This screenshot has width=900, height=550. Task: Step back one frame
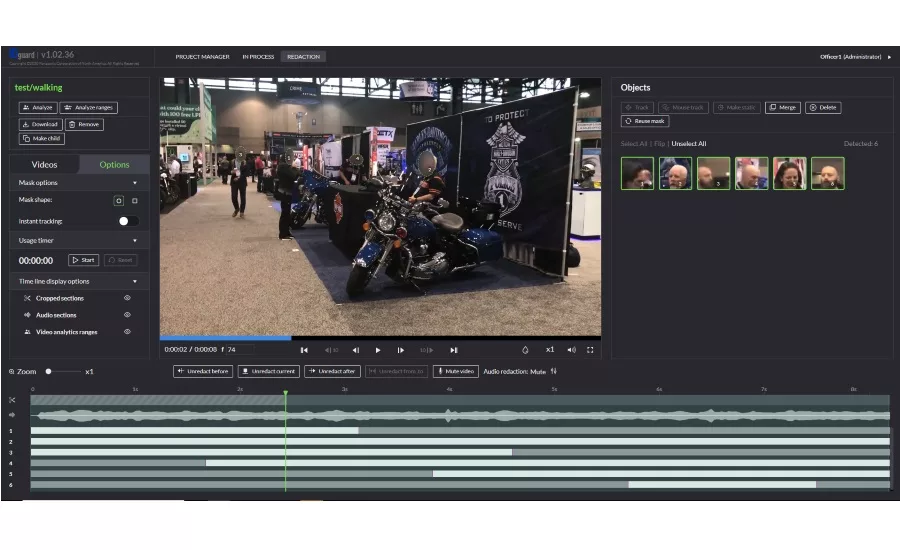point(356,350)
